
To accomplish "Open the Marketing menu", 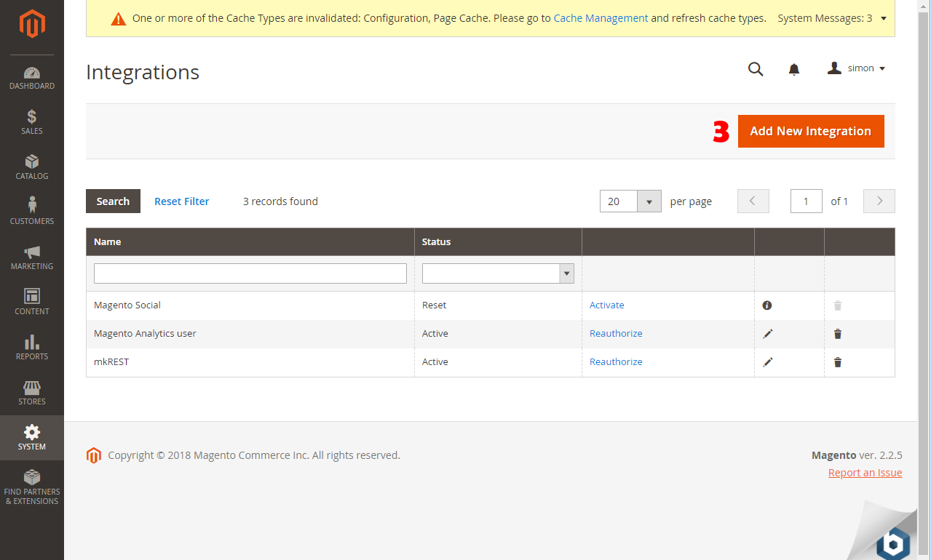I will click(x=32, y=257).
